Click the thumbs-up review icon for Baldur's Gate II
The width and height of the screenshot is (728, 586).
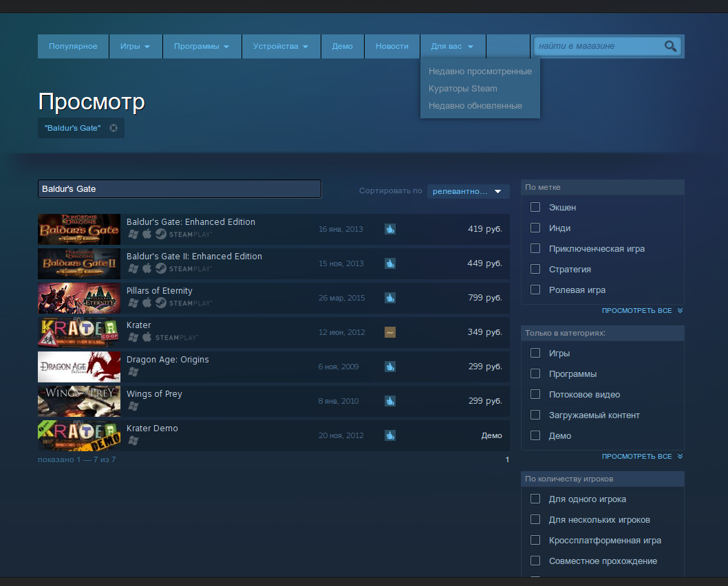pyautogui.click(x=390, y=263)
